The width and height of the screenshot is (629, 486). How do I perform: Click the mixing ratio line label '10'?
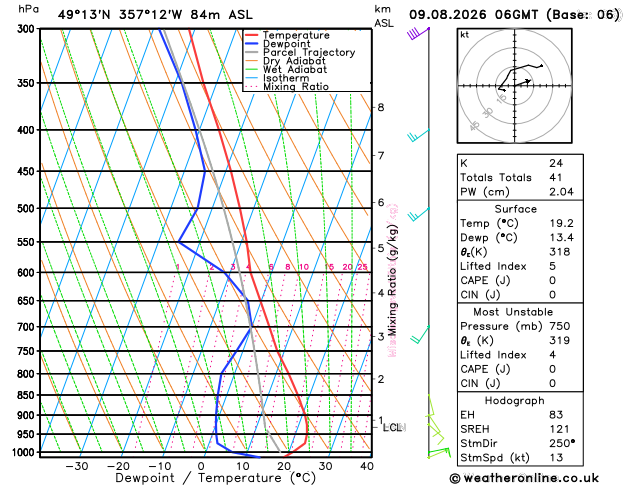(304, 267)
